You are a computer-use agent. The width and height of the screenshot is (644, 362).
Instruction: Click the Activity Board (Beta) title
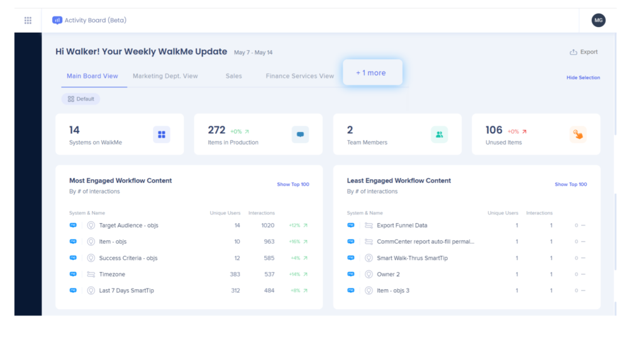pos(96,20)
